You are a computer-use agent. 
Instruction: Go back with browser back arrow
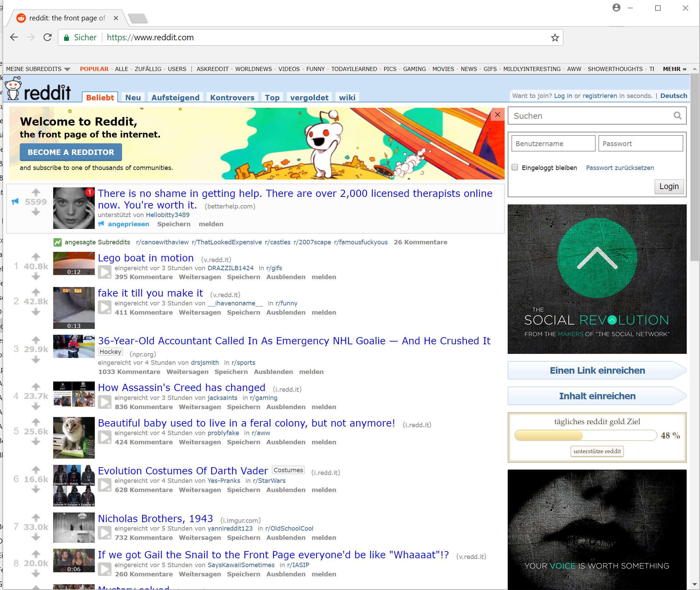coord(14,37)
